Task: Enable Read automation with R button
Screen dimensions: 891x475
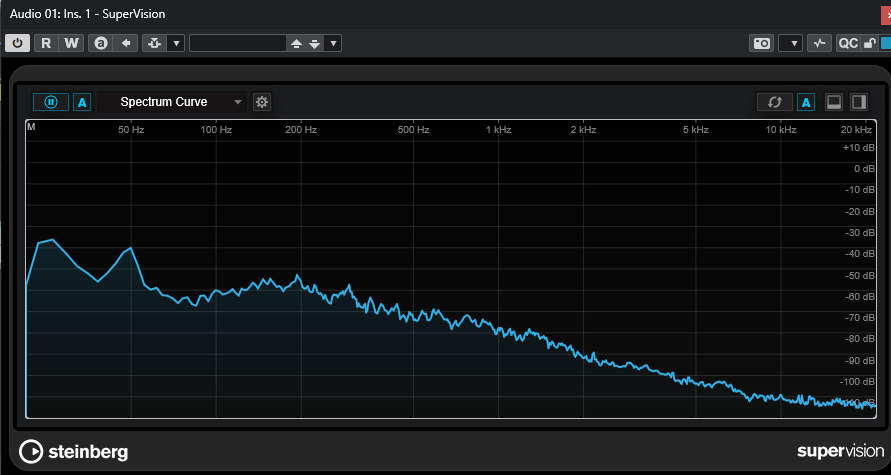Action: (x=46, y=43)
